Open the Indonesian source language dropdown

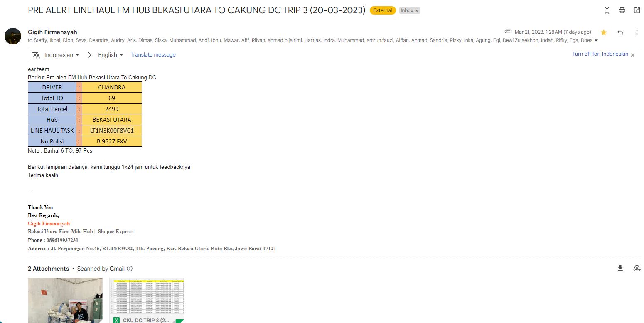(x=61, y=55)
